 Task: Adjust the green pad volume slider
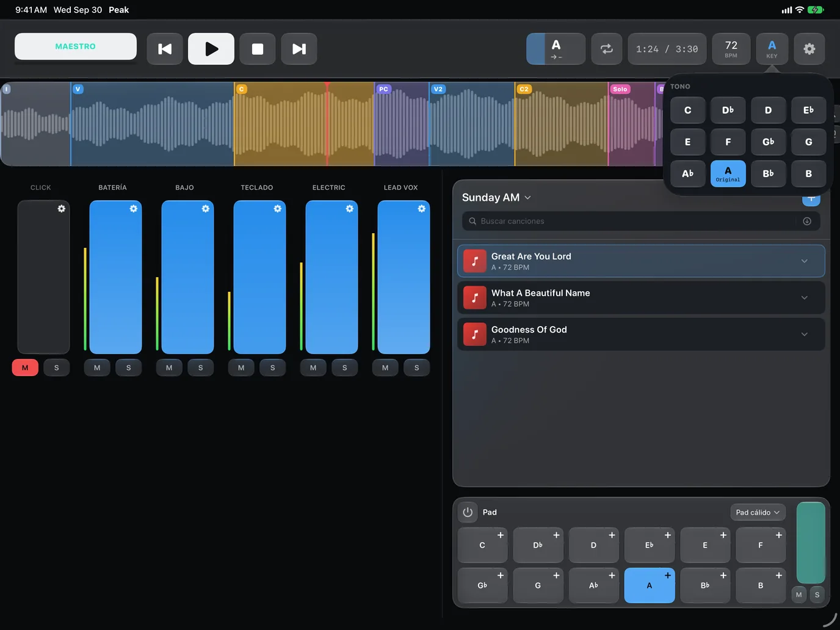coord(811,543)
